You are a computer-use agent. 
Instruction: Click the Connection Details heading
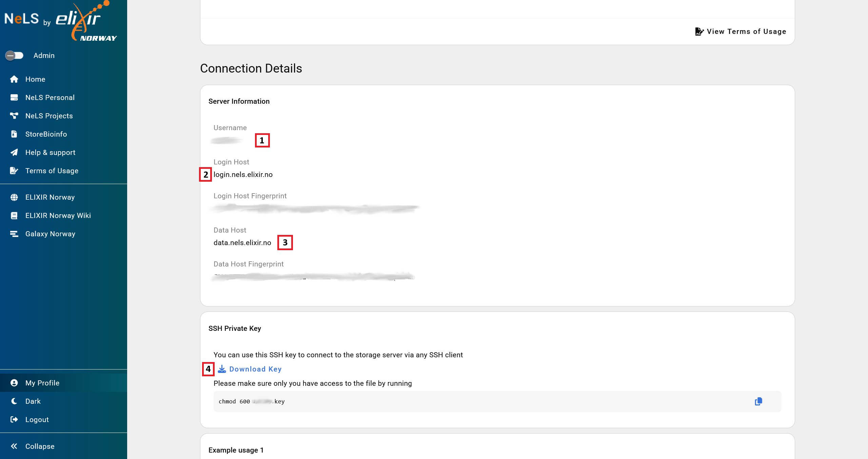[251, 68]
